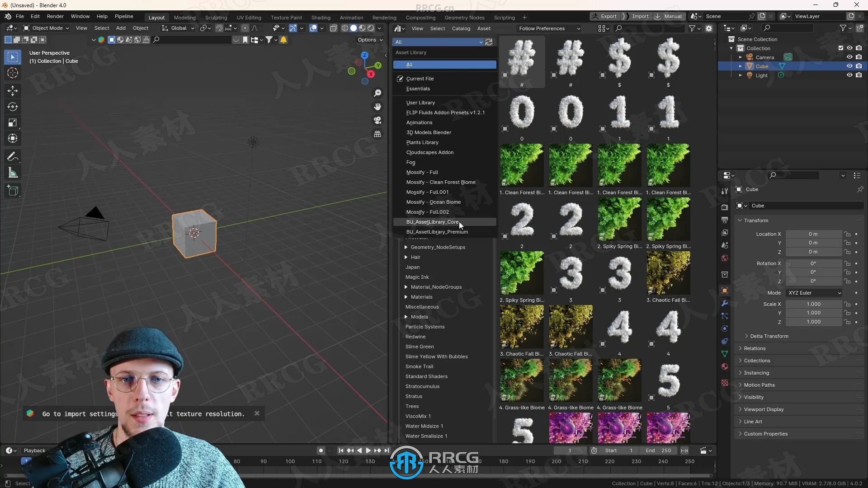Open the Render menu
The image size is (868, 488).
[55, 16]
